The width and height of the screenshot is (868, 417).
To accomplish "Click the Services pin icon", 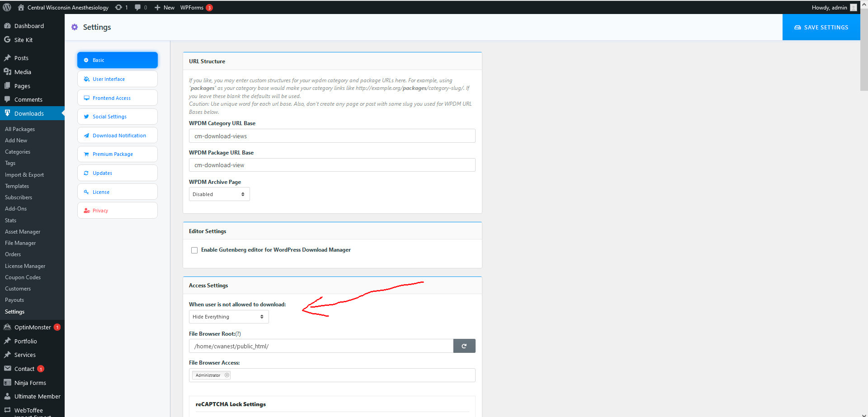I will 7,355.
